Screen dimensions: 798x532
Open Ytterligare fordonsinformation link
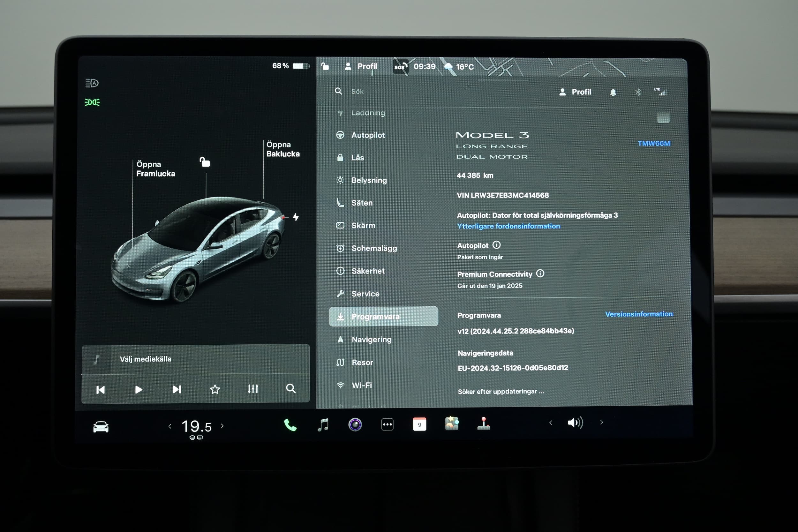(508, 226)
